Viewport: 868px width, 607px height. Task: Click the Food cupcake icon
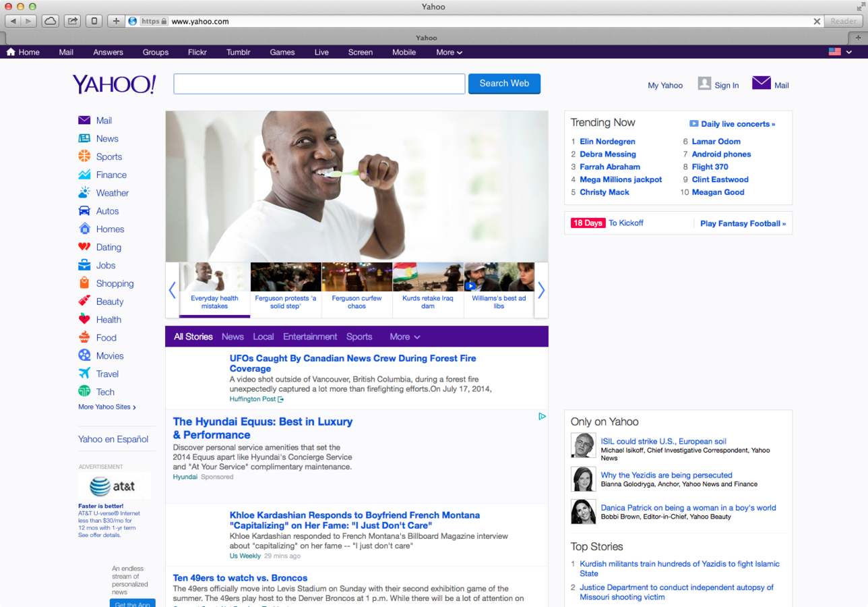[x=84, y=337]
